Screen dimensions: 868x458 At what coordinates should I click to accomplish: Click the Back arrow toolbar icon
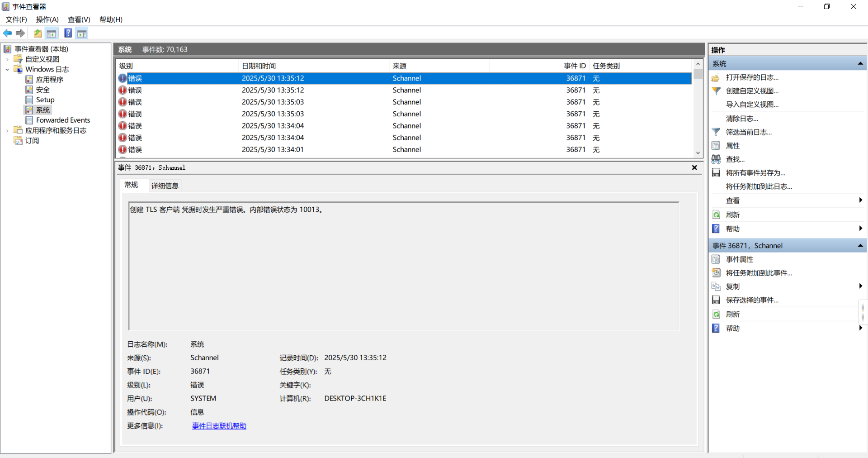[8, 33]
